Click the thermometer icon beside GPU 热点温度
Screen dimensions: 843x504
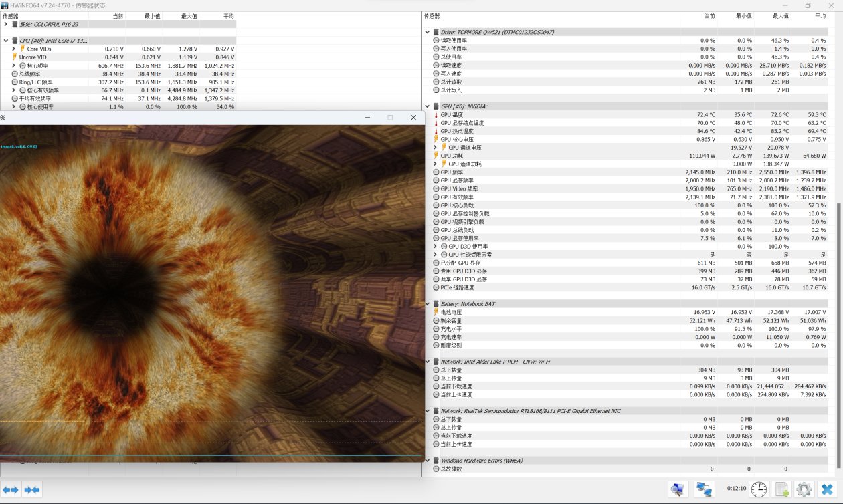click(x=436, y=131)
